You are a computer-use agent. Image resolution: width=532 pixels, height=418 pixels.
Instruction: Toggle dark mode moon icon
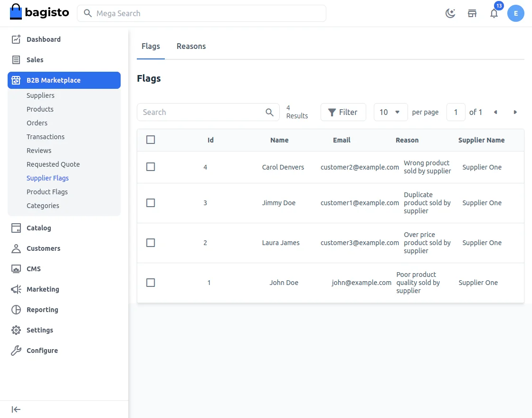click(450, 13)
